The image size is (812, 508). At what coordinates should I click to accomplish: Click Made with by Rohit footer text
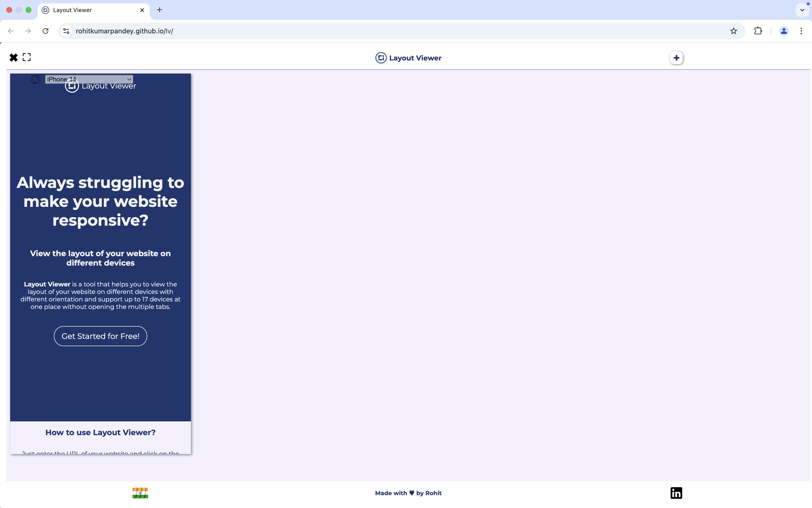(x=408, y=493)
